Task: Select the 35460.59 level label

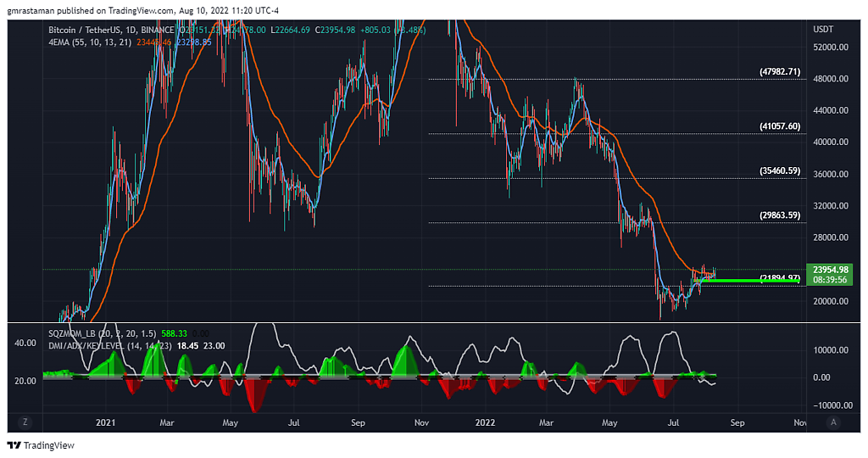Action: tap(780, 170)
